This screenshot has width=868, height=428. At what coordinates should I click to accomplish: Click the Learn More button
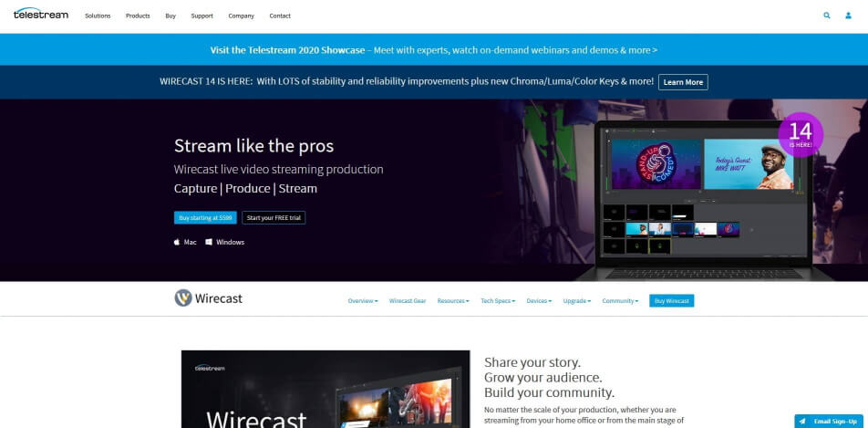(683, 82)
